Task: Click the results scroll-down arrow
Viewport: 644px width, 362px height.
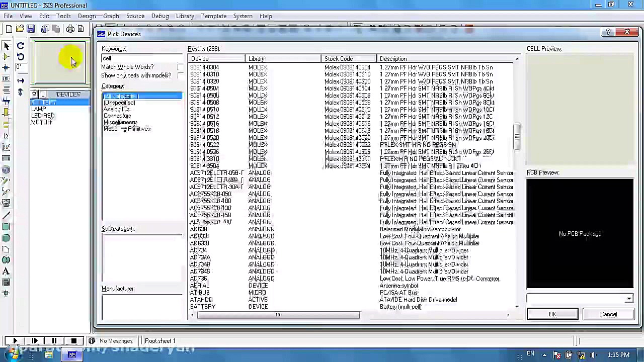Action: pos(517,306)
